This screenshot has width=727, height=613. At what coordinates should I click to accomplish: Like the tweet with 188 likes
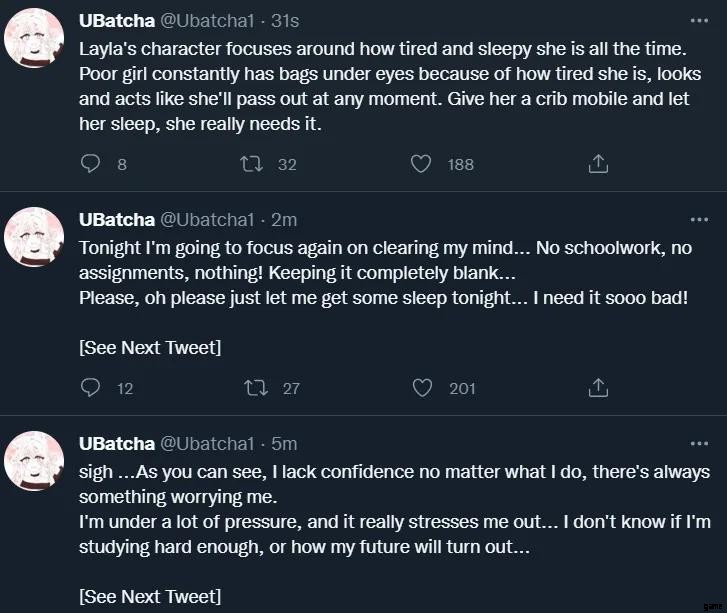click(x=422, y=164)
